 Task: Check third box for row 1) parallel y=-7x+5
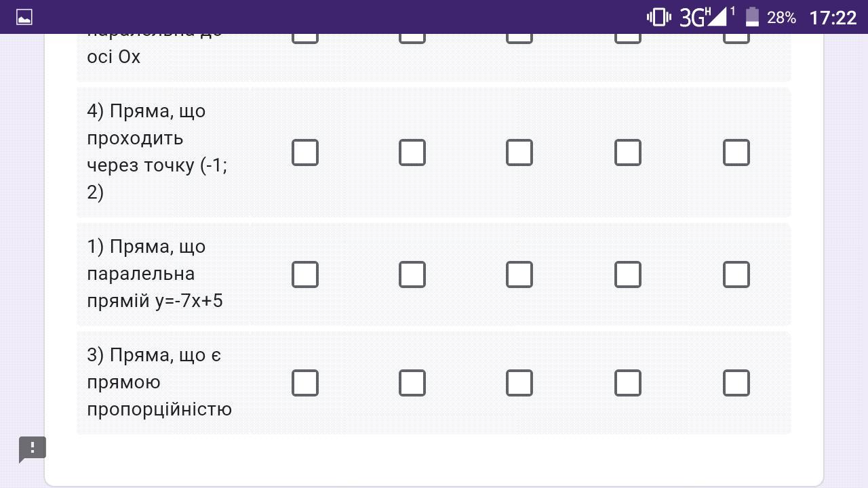coord(519,274)
